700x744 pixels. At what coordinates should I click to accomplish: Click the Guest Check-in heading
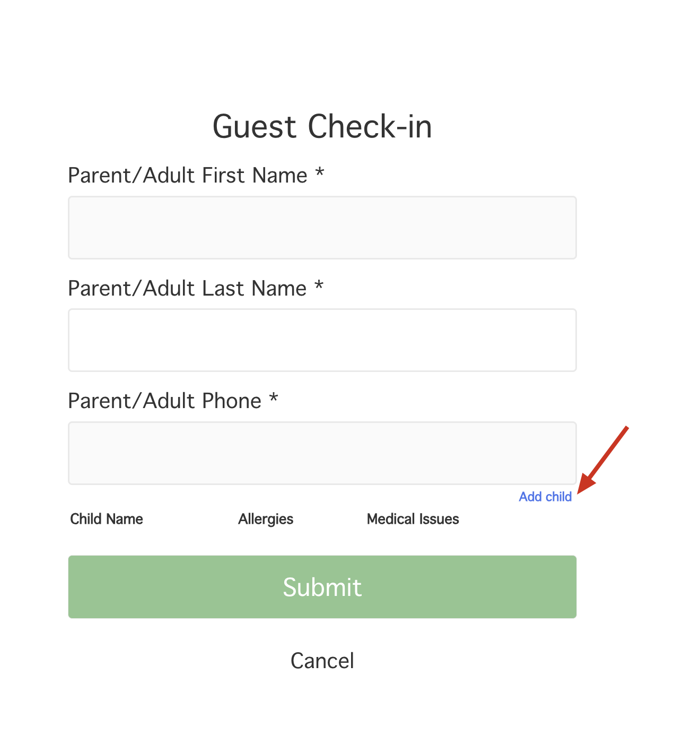coord(322,126)
